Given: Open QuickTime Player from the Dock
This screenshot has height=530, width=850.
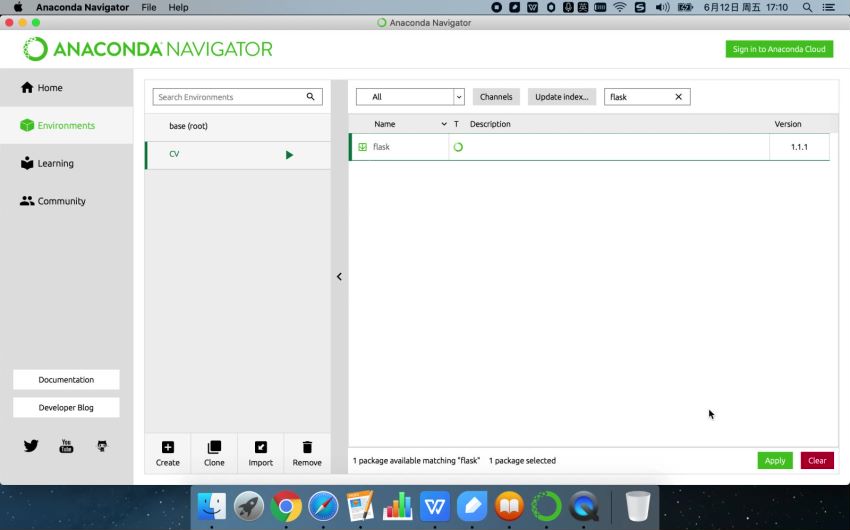Looking at the screenshot, I should (584, 506).
